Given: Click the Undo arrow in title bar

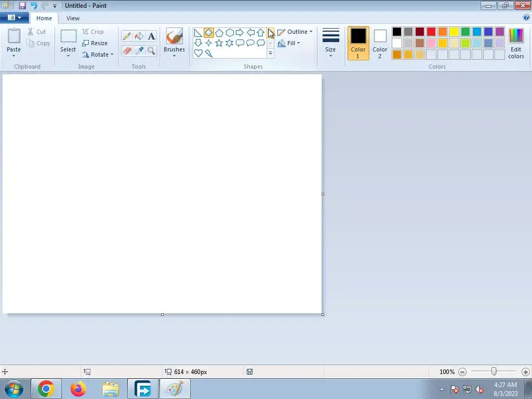Looking at the screenshot, I should (x=34, y=5).
